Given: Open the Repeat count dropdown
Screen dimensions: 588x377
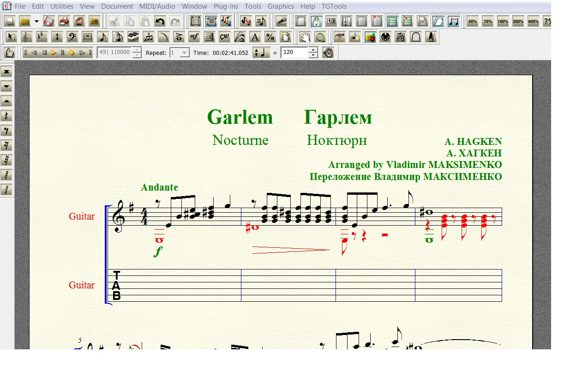Looking at the screenshot, I should pos(184,53).
